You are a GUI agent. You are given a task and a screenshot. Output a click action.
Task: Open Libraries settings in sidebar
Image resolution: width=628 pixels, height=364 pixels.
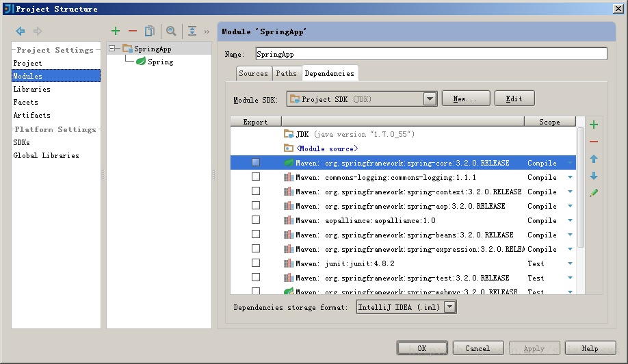click(x=56, y=89)
